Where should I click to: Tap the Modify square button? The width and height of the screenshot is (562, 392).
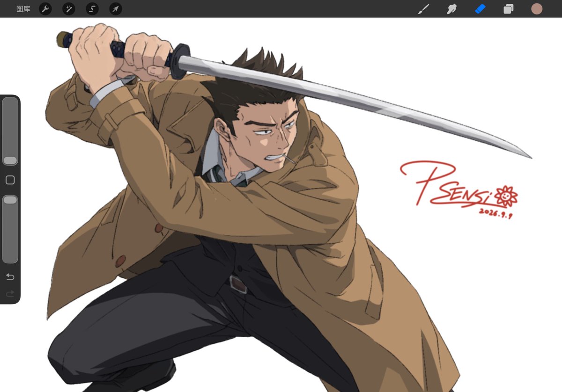coord(10,180)
